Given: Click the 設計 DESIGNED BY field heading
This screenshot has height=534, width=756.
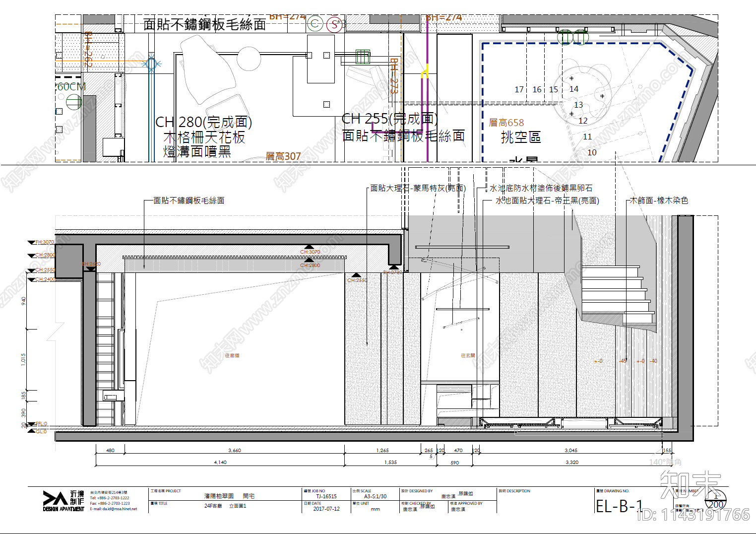Looking at the screenshot, I should tap(417, 491).
